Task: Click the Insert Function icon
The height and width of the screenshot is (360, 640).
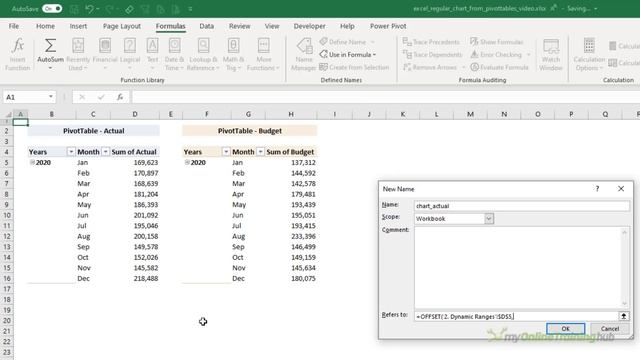Action: (x=18, y=54)
